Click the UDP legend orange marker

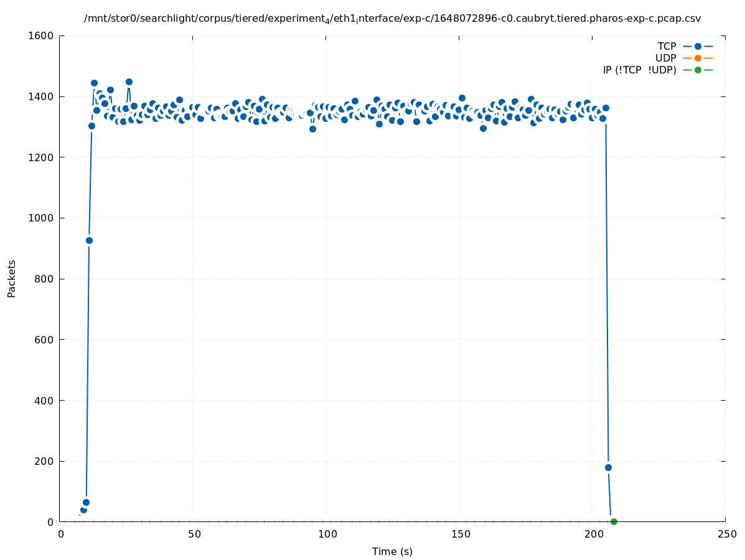point(698,58)
